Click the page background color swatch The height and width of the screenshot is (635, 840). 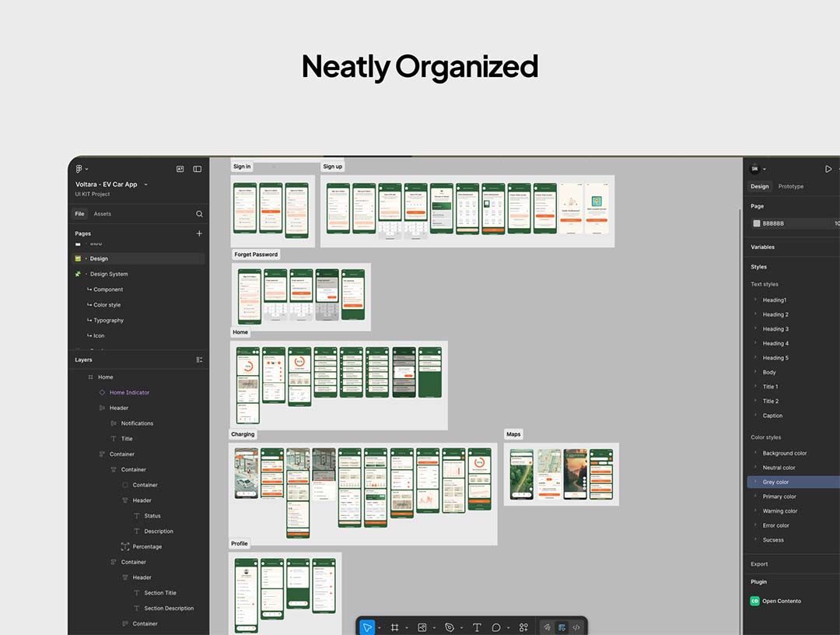point(756,223)
